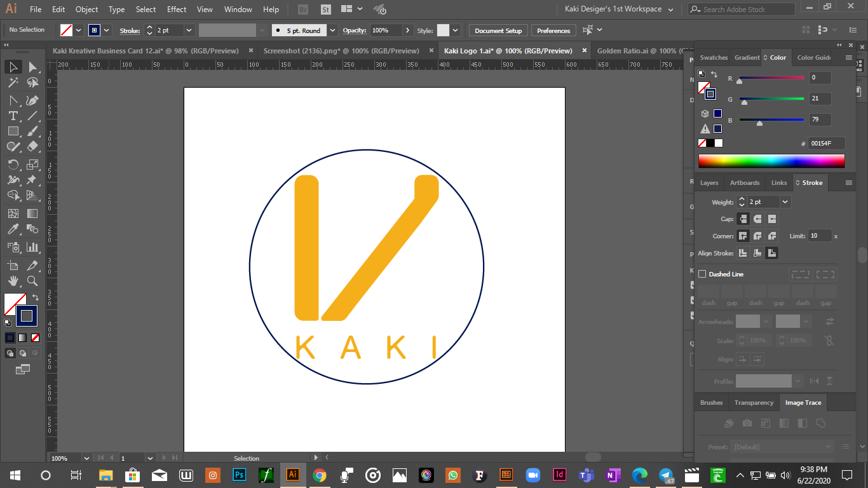Open the zoom level dropdown in status bar
Viewport: 868px width, 488px height.
coord(86,457)
